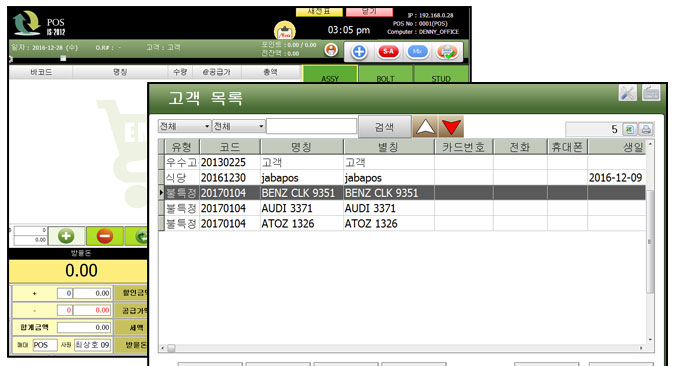
Task: Click the plus row 0.00 amount field
Action: click(x=92, y=293)
